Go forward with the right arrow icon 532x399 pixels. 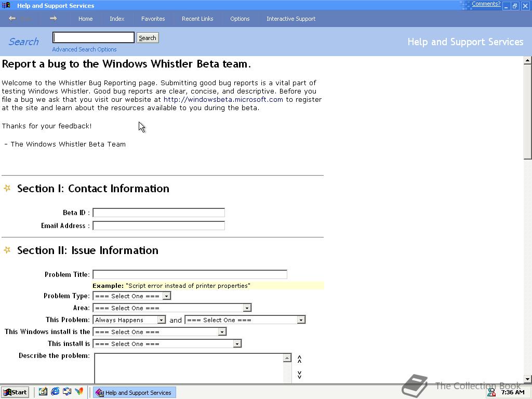[54, 18]
